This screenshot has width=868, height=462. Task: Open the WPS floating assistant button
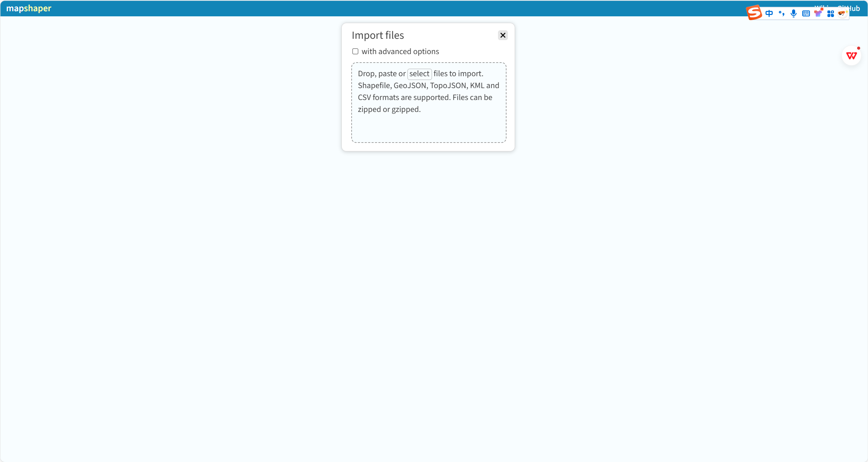852,55
